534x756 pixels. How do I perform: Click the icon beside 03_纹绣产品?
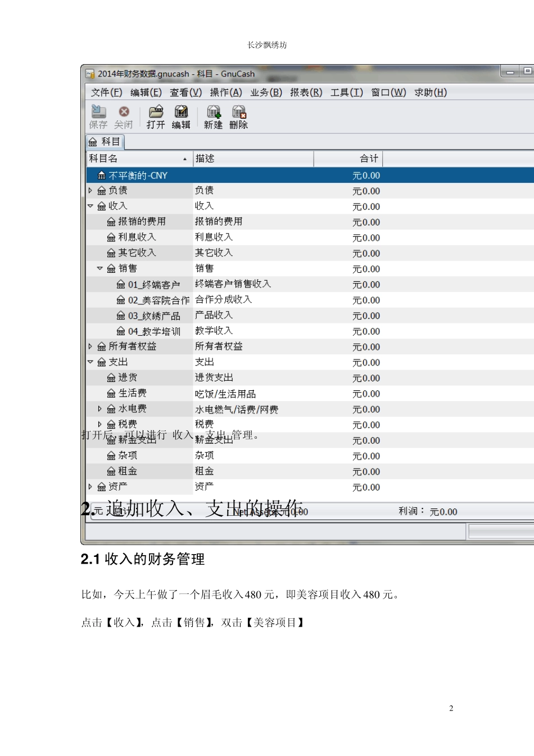click(121, 316)
